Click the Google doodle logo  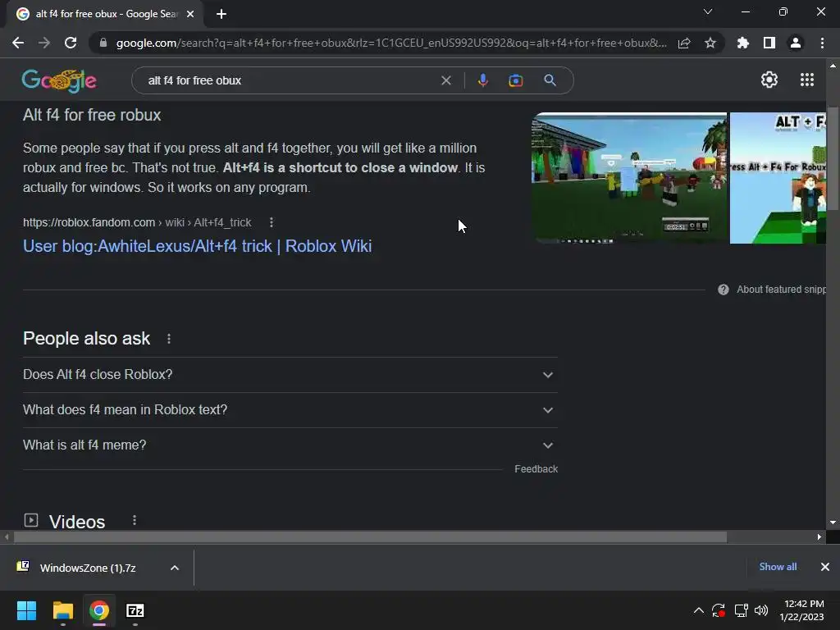point(59,81)
